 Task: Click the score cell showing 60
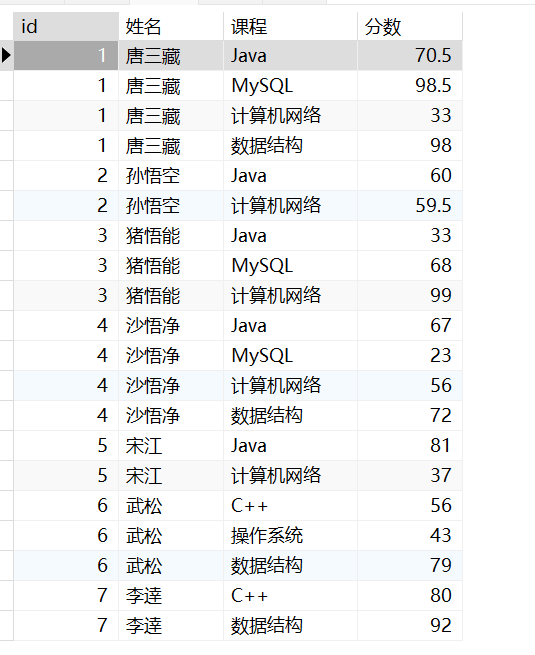(410, 175)
